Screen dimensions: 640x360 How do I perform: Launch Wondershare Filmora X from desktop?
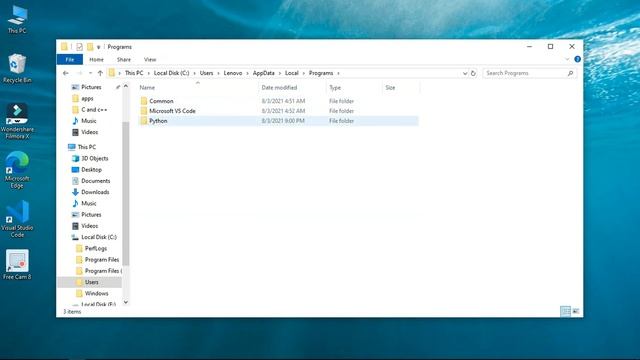click(x=17, y=121)
